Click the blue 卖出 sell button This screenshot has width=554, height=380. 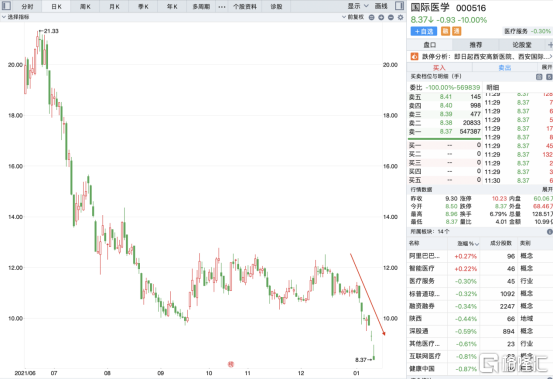coord(505,67)
